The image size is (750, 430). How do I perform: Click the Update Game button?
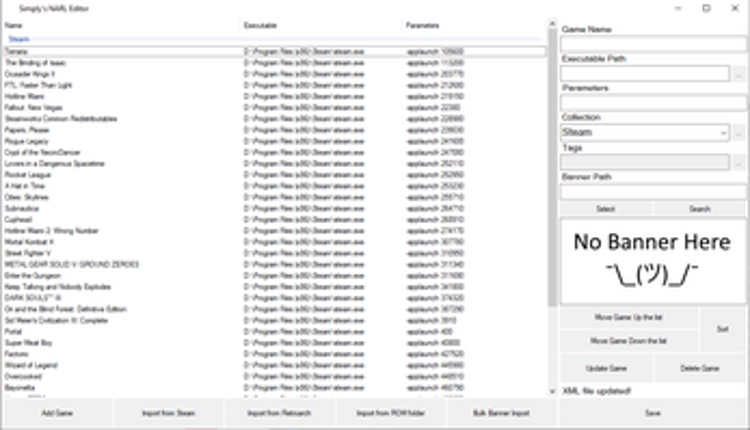(x=606, y=368)
